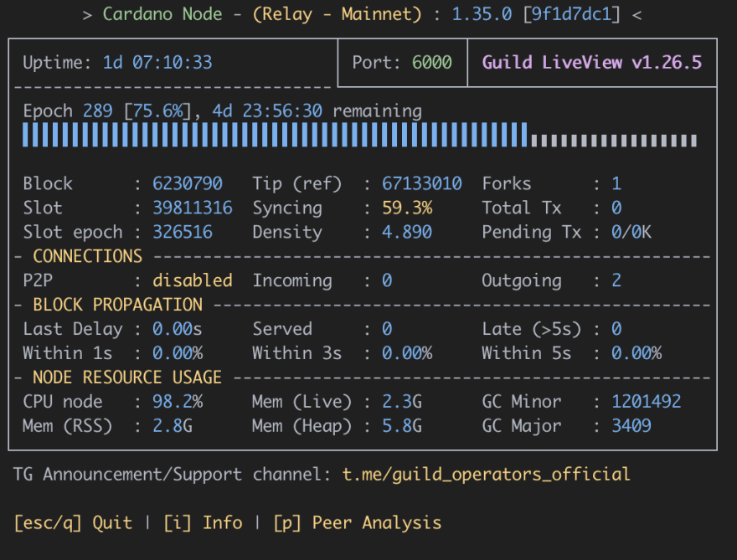Click the Served value 0
This screenshot has width=737, height=560.
(387, 329)
